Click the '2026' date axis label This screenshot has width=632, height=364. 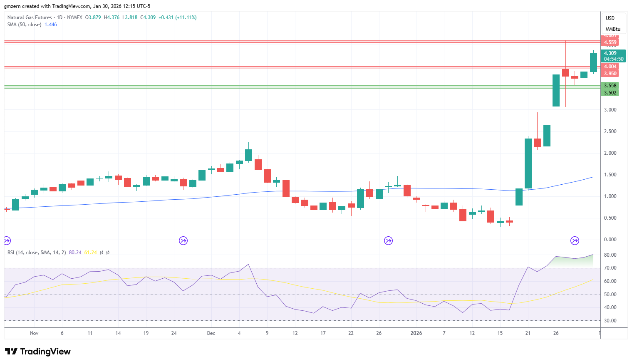[416, 333]
